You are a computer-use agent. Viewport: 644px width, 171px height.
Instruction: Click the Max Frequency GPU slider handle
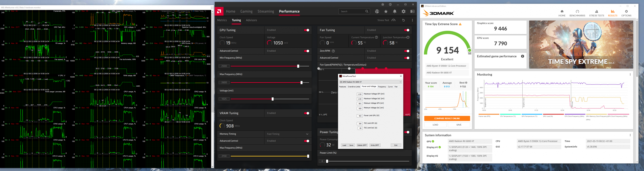[x=302, y=83]
